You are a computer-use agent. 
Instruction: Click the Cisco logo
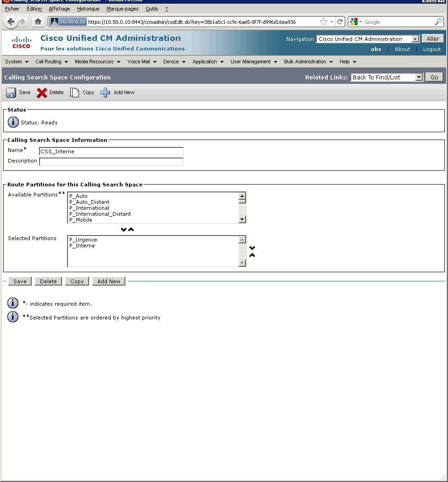(21, 43)
